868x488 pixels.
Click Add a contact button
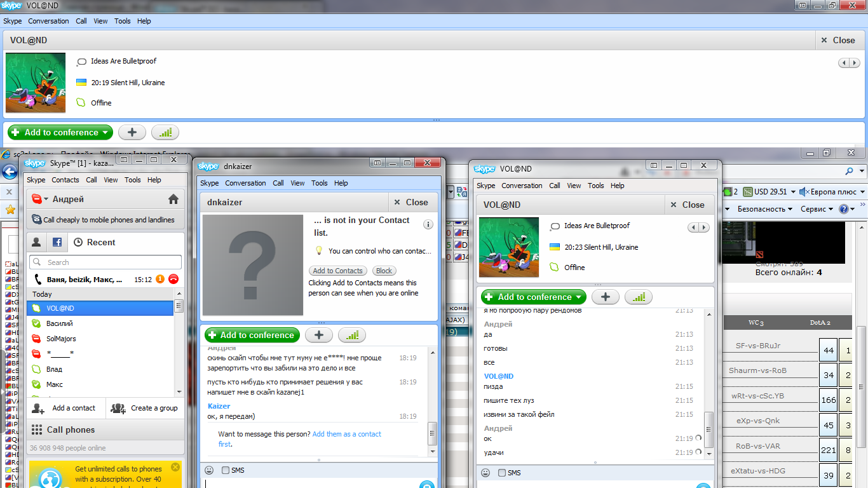coord(66,409)
